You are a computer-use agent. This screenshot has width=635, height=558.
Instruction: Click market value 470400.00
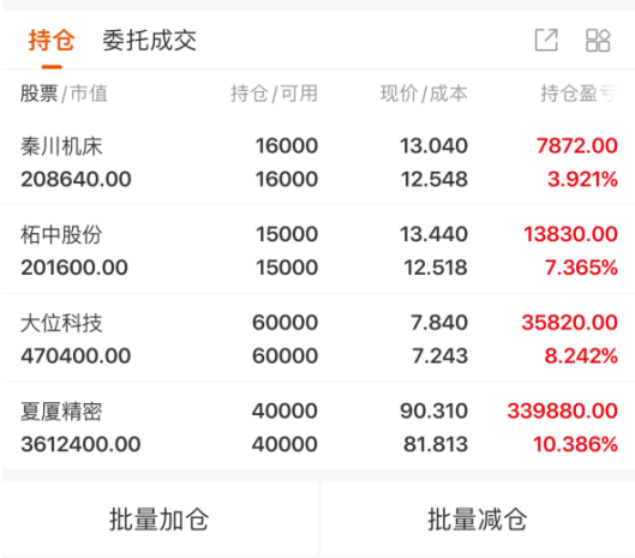[76, 356]
